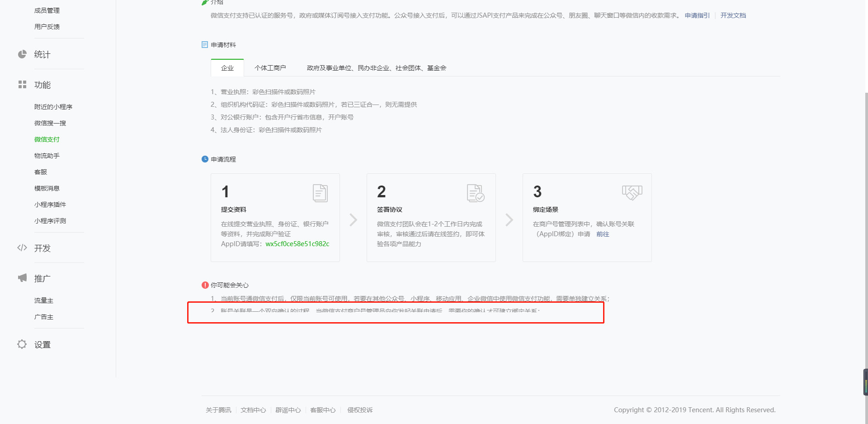The width and height of the screenshot is (868, 424).
Task: Click the 提交资料 step title
Action: pyautogui.click(x=234, y=210)
